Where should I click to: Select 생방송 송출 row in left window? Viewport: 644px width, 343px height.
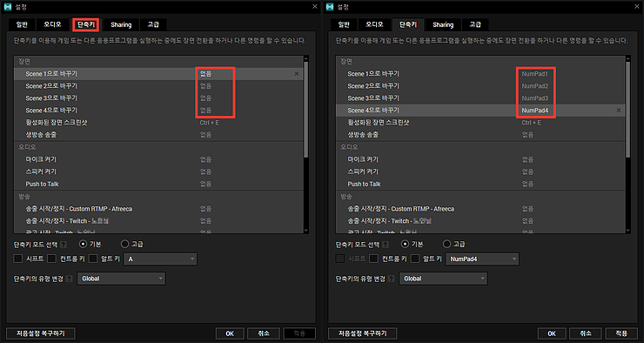[158, 135]
